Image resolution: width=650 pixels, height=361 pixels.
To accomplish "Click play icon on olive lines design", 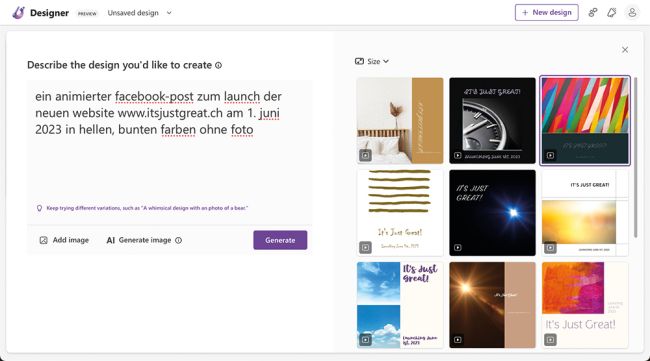I will click(365, 247).
